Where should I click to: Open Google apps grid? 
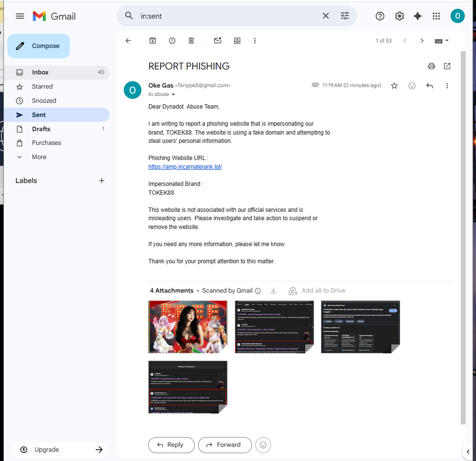436,16
